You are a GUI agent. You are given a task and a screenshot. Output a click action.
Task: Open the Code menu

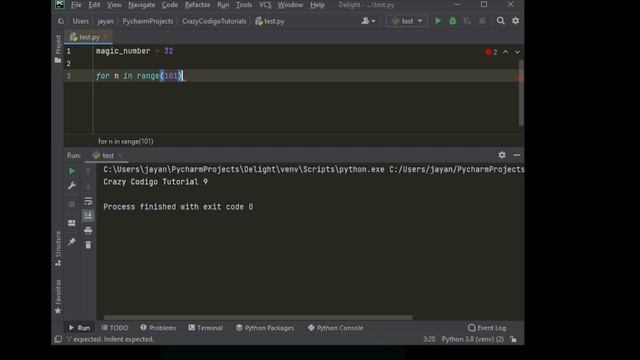click(x=169, y=5)
